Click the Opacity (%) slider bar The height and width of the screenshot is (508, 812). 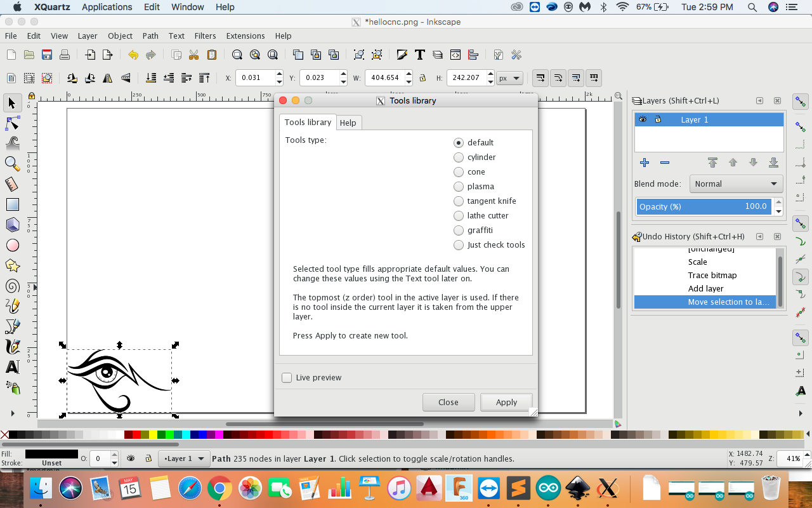[705, 207]
